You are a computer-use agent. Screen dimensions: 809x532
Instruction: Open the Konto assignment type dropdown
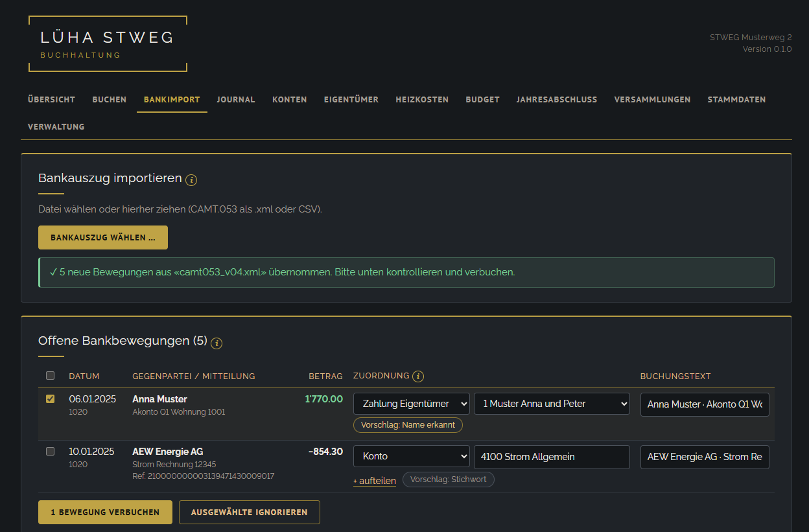pos(412,456)
